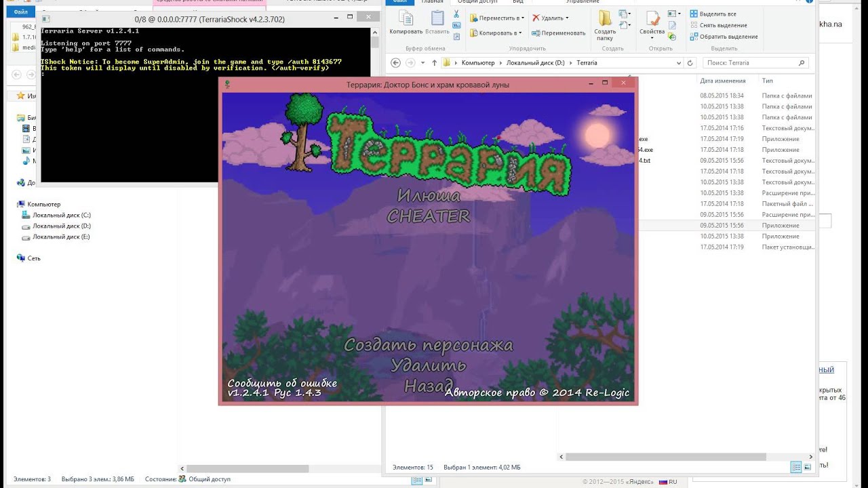Screen dimensions: 868x488
Task: Select Локальный диск (C:) drive icon
Action: coord(26,215)
